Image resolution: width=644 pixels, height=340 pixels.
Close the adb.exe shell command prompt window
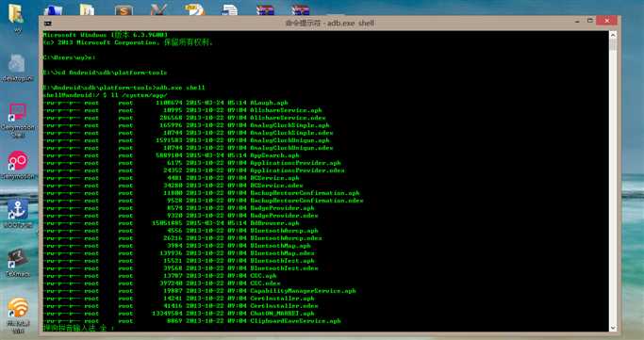606,21
